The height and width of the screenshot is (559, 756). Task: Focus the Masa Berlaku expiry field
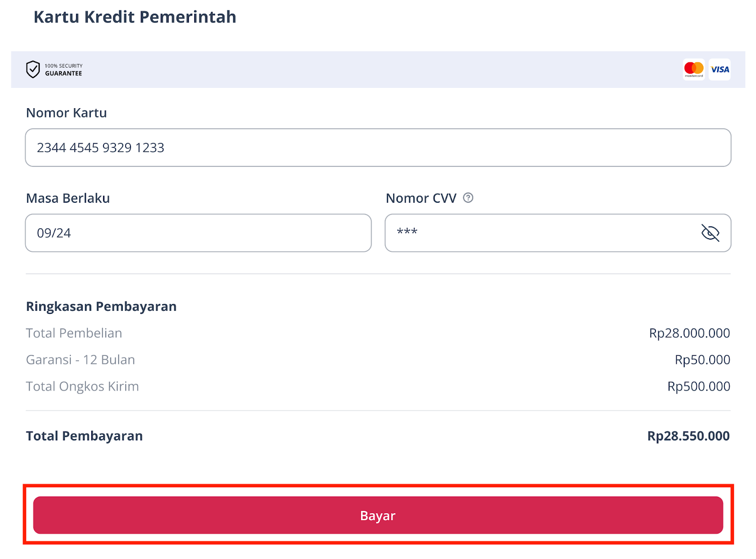tap(198, 232)
